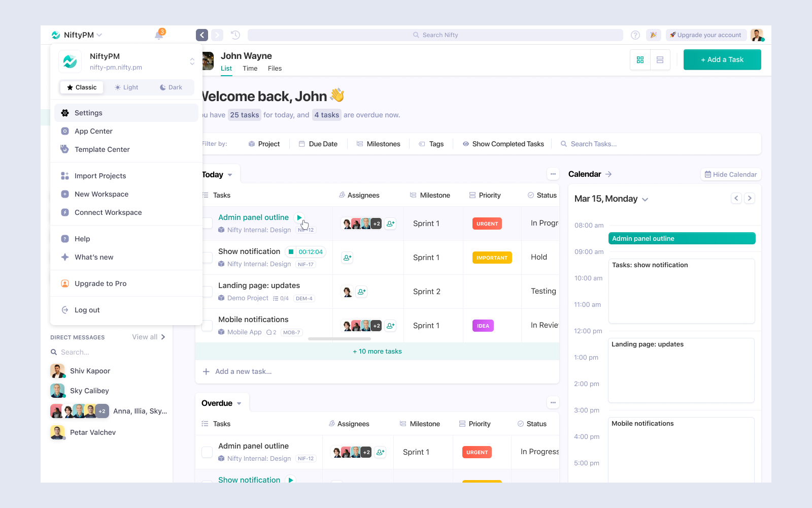The width and height of the screenshot is (812, 508).
Task: Add assignee on Show notification task
Action: [x=347, y=258]
